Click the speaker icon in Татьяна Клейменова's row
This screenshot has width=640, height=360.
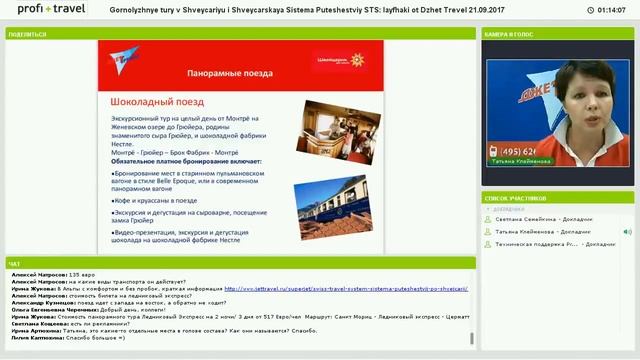[x=627, y=232]
